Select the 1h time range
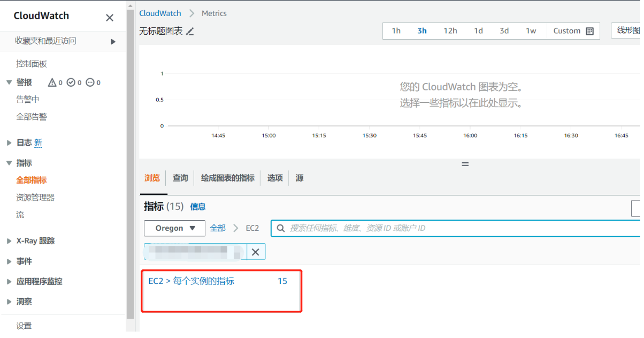644x338 pixels. pyautogui.click(x=396, y=31)
